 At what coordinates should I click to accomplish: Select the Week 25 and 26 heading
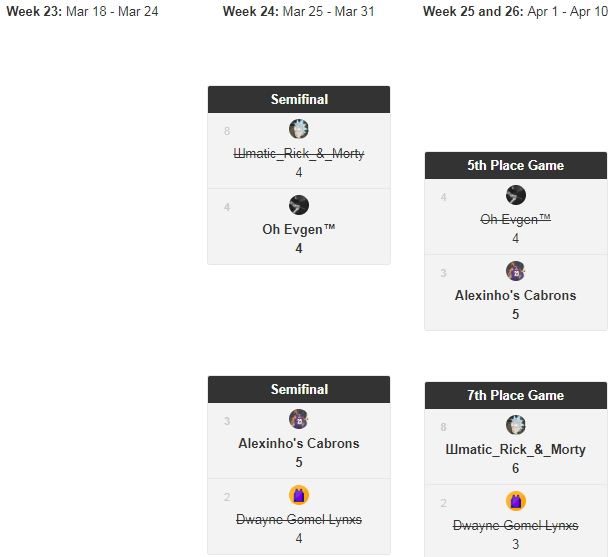pos(515,12)
